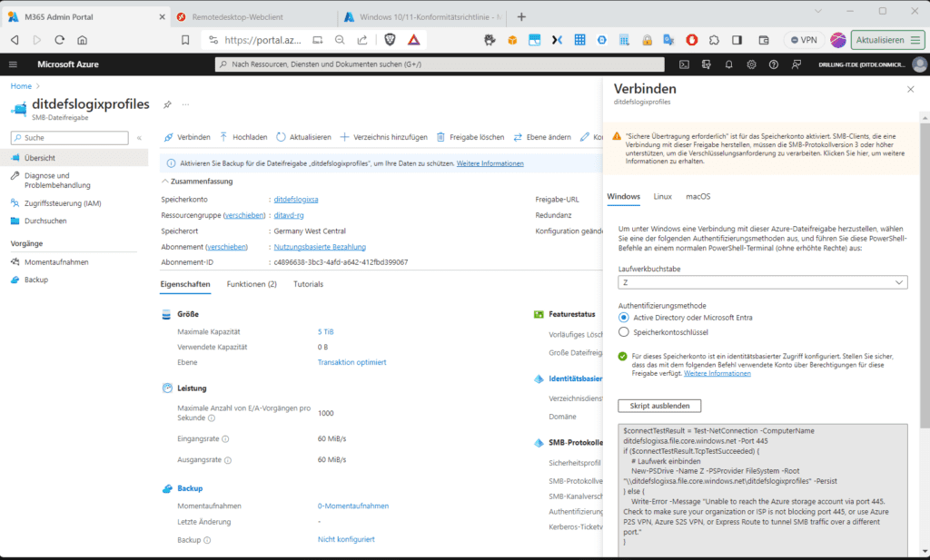The width and height of the screenshot is (930, 560).
Task: Bookmark this page in the browser
Action: tap(185, 40)
